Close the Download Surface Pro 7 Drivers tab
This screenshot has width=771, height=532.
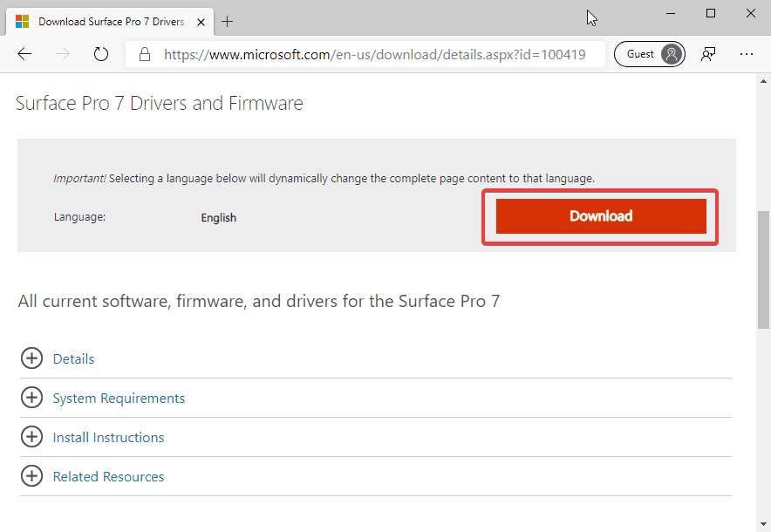201,22
